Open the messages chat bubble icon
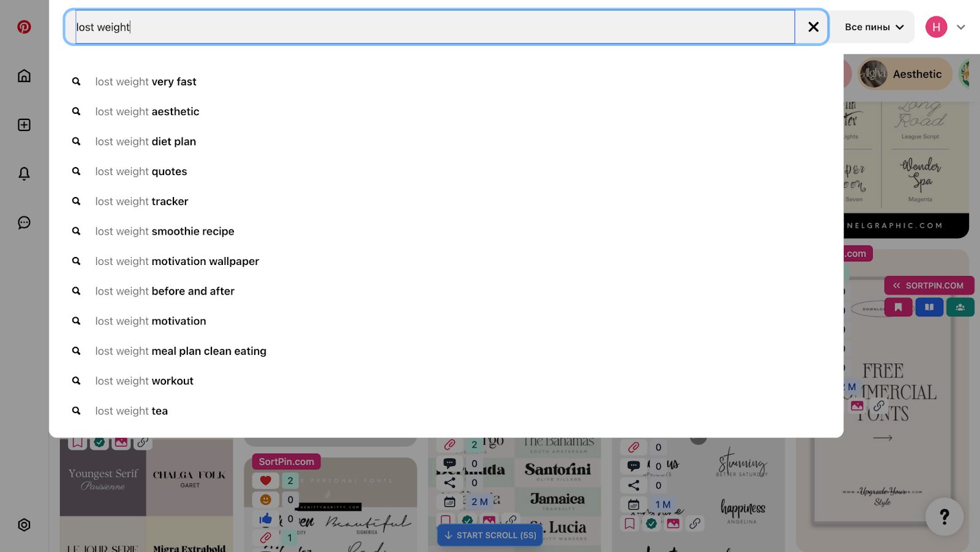 24,223
